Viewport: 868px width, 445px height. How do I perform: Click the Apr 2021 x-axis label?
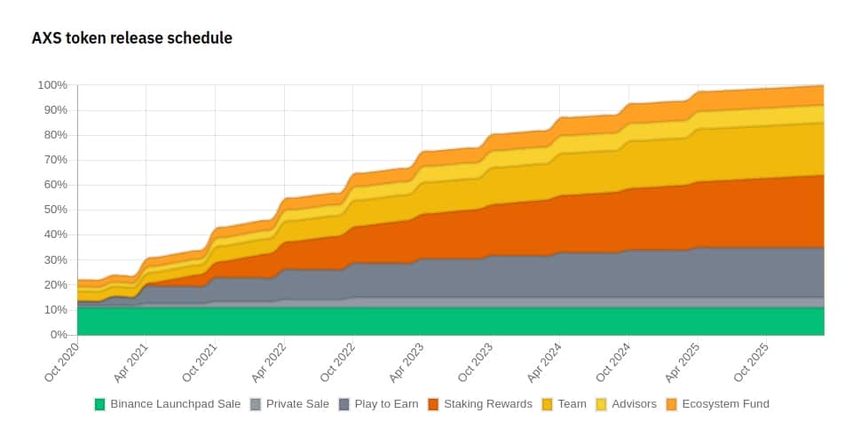coord(130,362)
